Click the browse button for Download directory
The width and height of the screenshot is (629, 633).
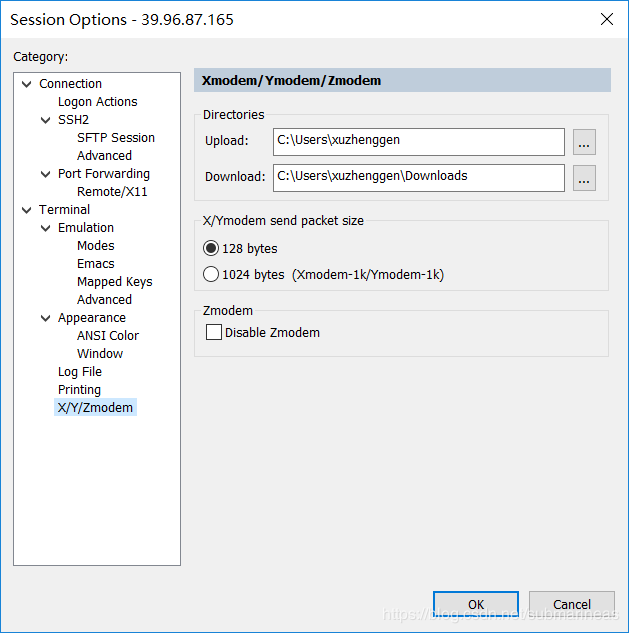584,178
